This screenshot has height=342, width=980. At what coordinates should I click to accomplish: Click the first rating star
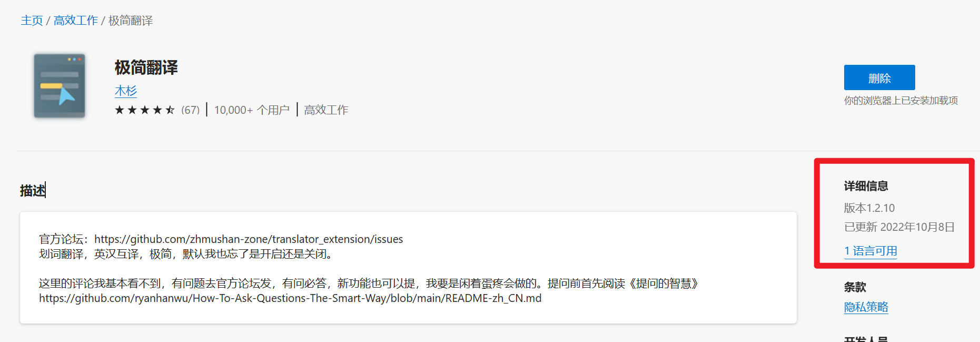(x=120, y=109)
